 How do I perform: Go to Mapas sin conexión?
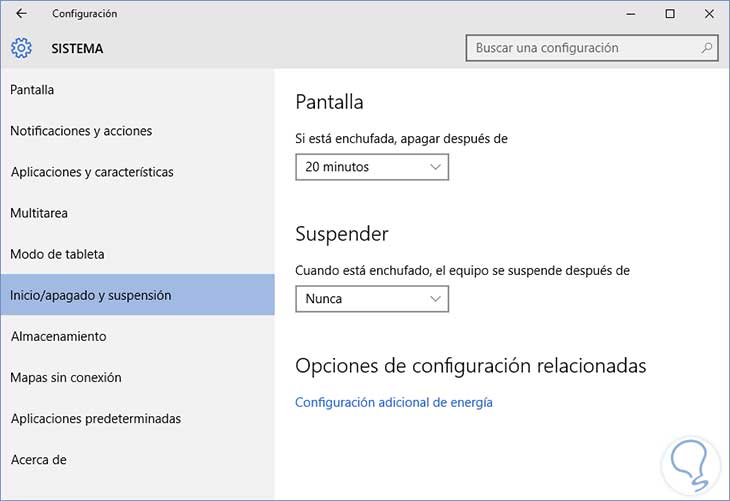(x=66, y=378)
